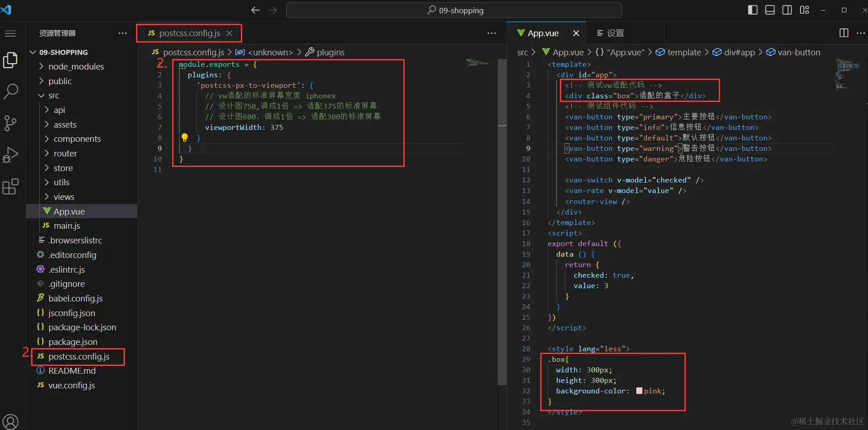
Task: Click the pink color swatch in CSS
Action: 639,391
